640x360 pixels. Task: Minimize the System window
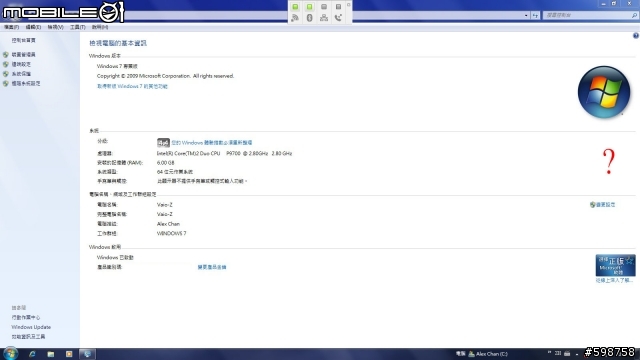(603, 4)
